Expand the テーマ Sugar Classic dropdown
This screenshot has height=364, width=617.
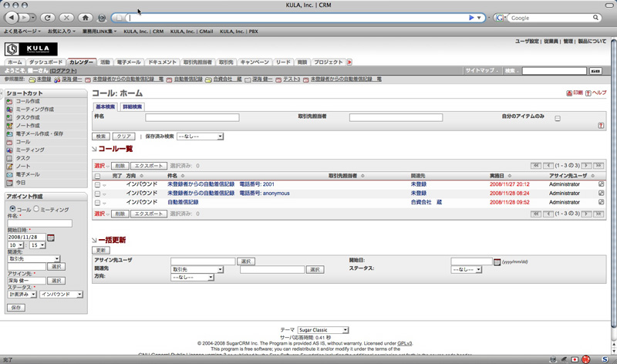pos(322,330)
